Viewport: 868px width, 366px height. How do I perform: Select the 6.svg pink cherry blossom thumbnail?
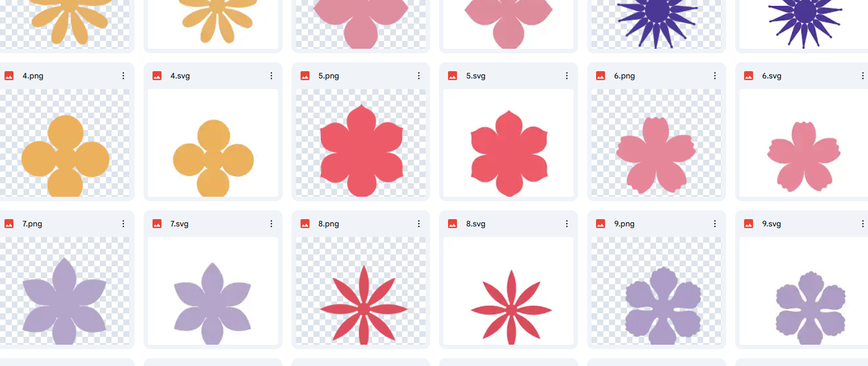804,143
